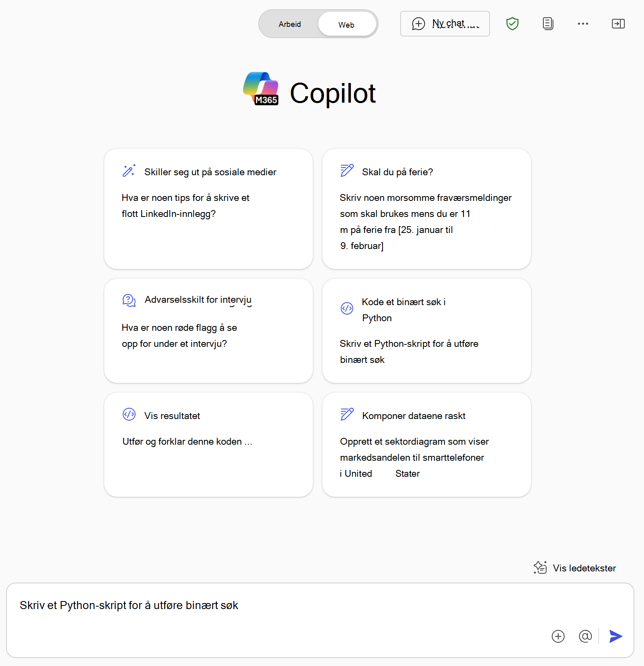The width and height of the screenshot is (644, 666).
Task: Click text 'Utfør og forklar denne koden ...'
Action: 187,441
